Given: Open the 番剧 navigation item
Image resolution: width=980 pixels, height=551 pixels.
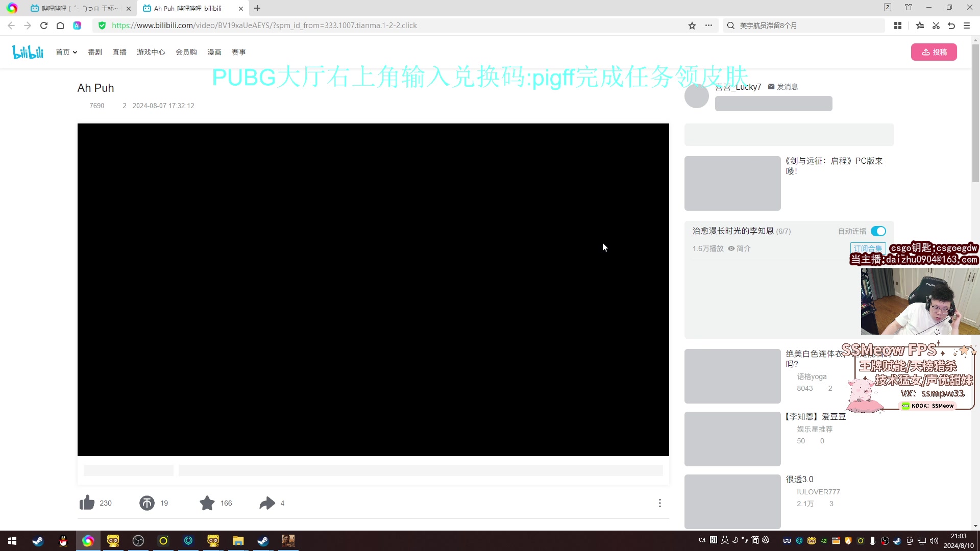Looking at the screenshot, I should click(x=95, y=52).
